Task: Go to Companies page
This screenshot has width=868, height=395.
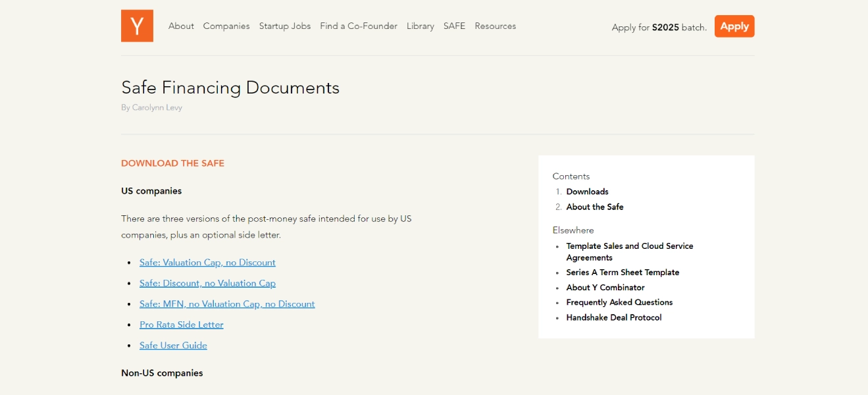Action: [226, 26]
